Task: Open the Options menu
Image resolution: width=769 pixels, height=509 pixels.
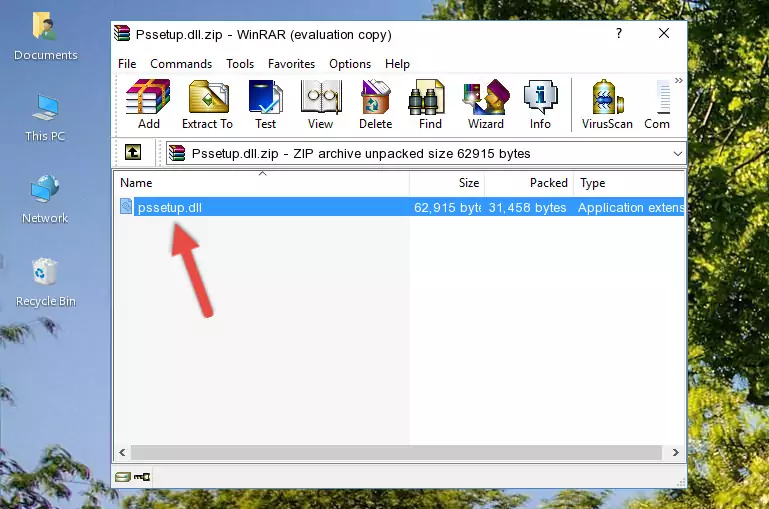Action: tap(350, 64)
